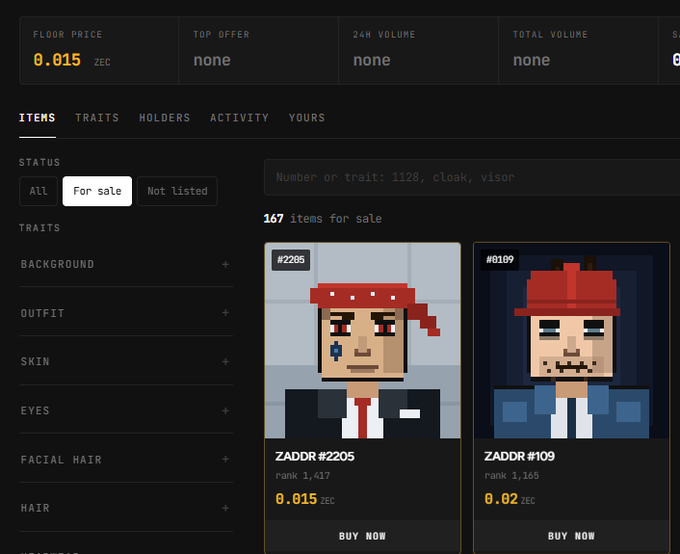Click the 0.02 ZEC price on ZADDR #109
Viewport: 680px width, 554px height.
pos(510,499)
